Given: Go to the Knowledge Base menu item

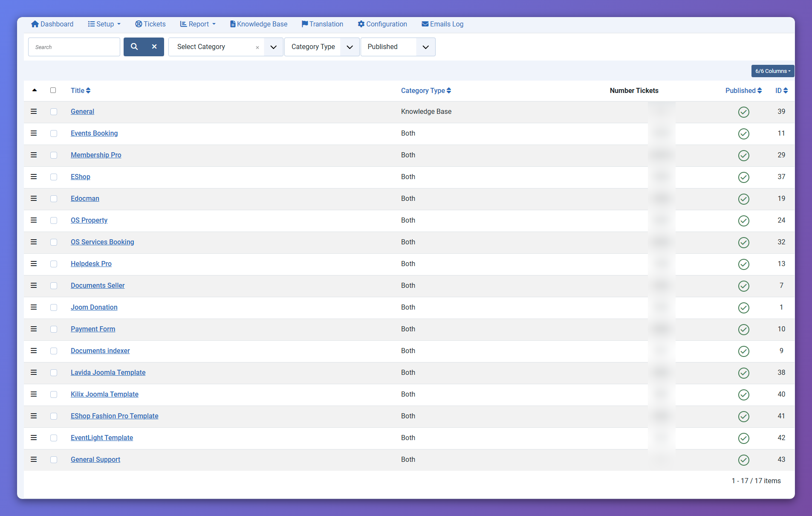Looking at the screenshot, I should click(258, 24).
